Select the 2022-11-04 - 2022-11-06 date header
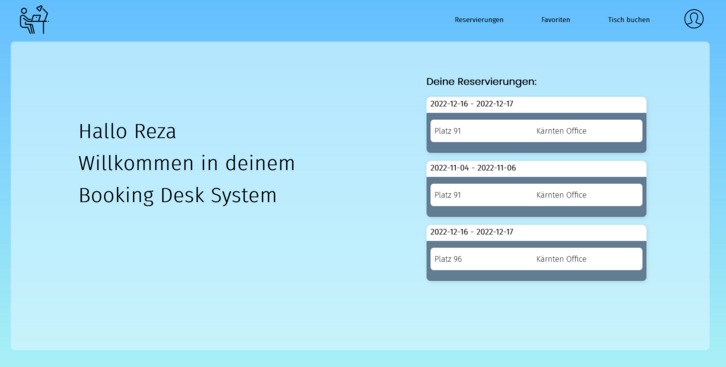726x367 pixels. click(x=536, y=168)
